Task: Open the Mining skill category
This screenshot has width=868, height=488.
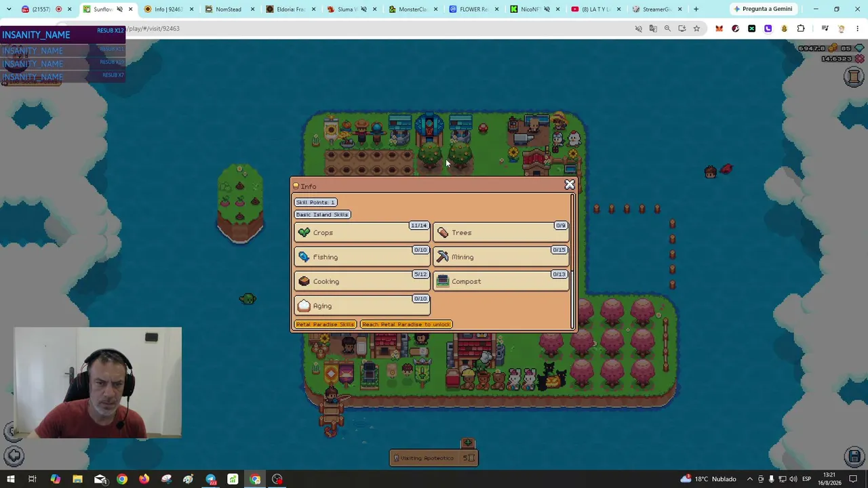Action: pos(500,257)
